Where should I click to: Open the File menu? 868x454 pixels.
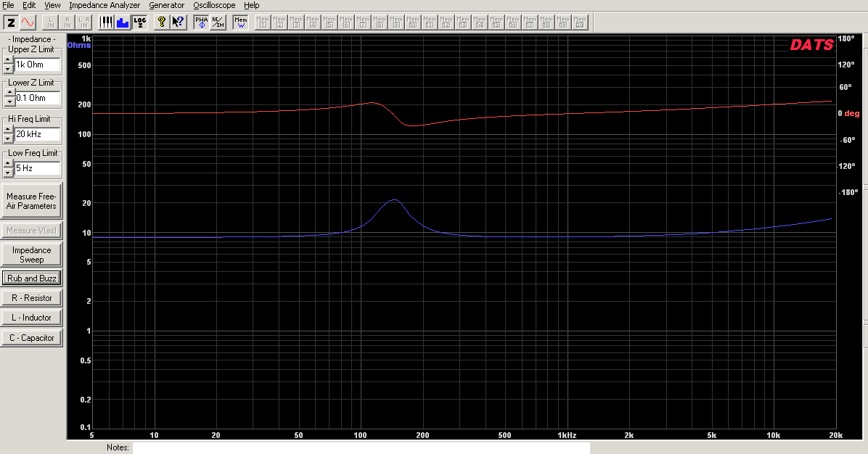8,6
